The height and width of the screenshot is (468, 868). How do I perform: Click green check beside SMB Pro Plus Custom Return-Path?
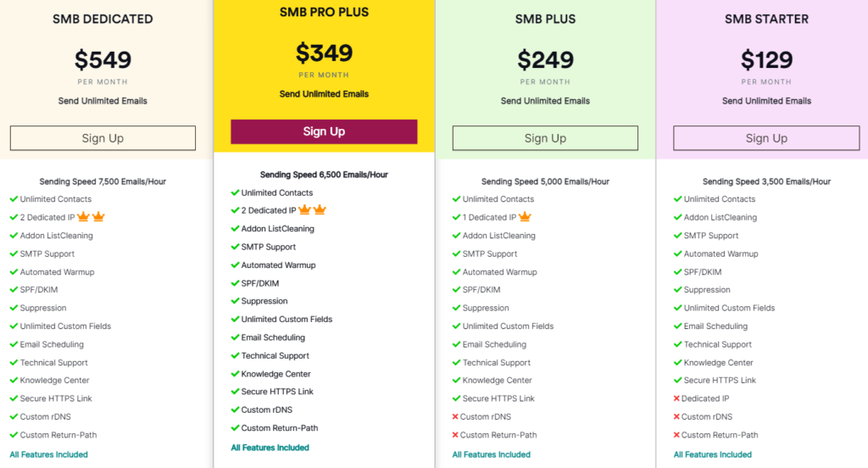click(x=235, y=428)
